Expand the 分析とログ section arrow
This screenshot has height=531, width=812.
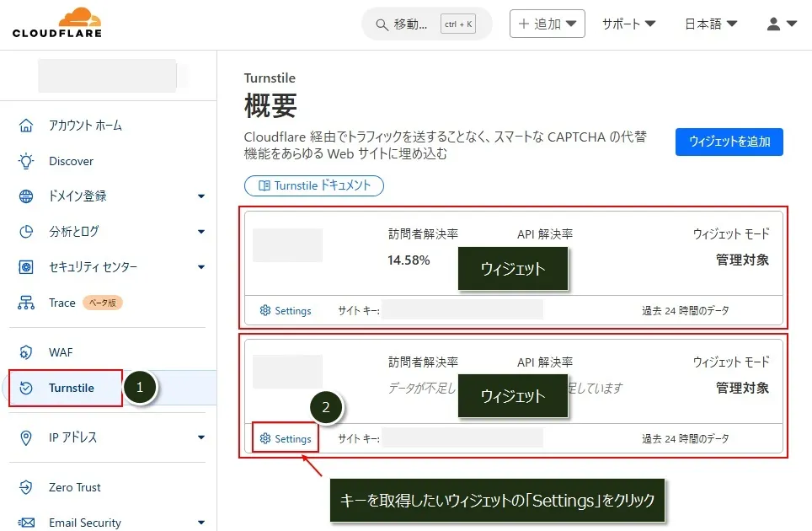tap(201, 232)
